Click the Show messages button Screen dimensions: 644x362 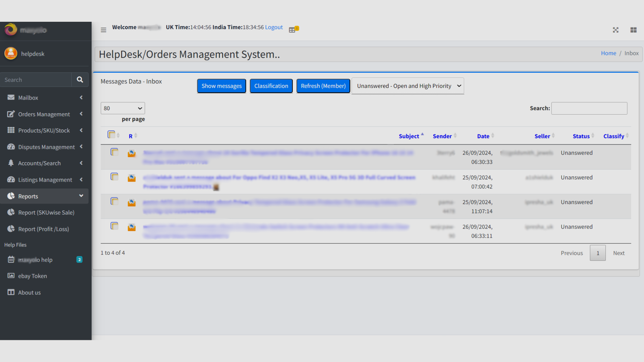click(221, 86)
